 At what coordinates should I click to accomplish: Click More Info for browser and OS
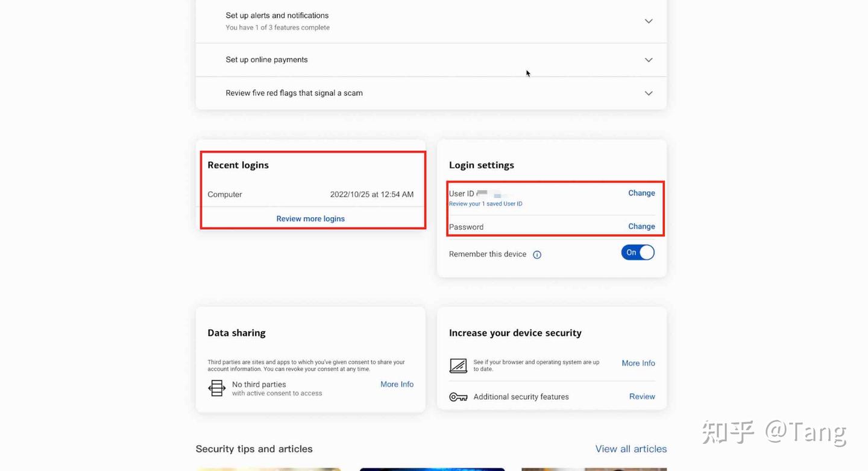pos(638,363)
